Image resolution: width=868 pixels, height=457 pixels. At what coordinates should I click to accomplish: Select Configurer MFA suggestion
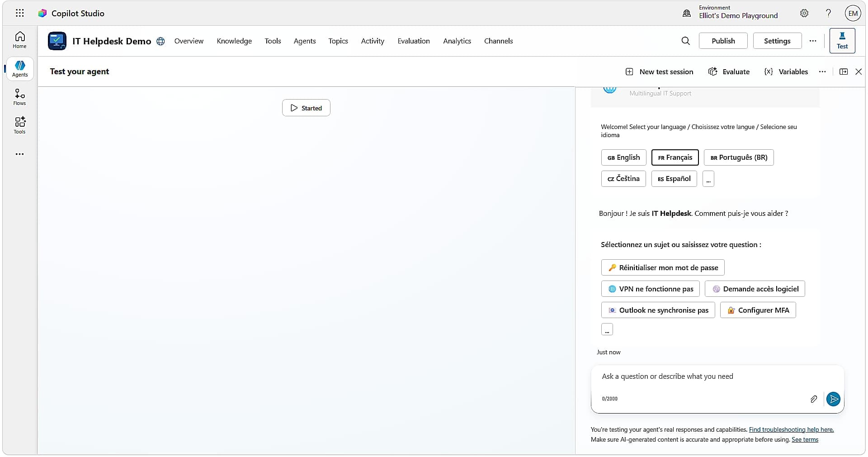[758, 310]
